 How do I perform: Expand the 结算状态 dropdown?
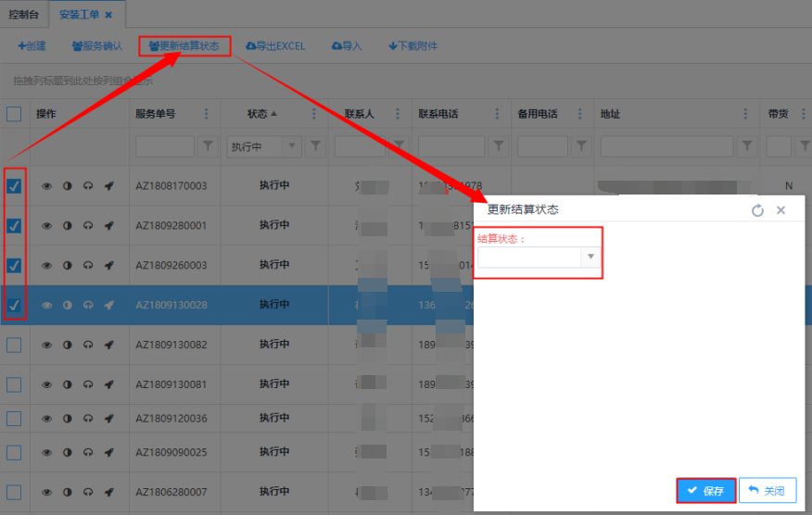[590, 257]
